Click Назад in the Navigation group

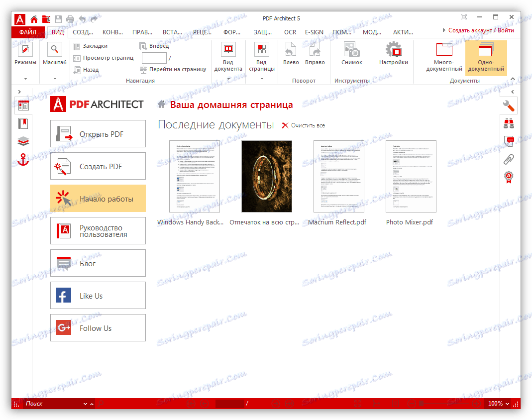[x=86, y=70]
